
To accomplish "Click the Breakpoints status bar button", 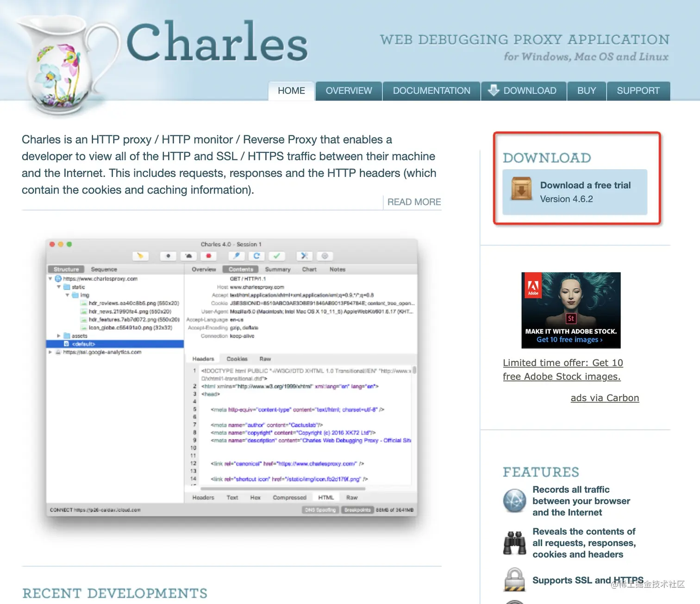I will (x=357, y=510).
